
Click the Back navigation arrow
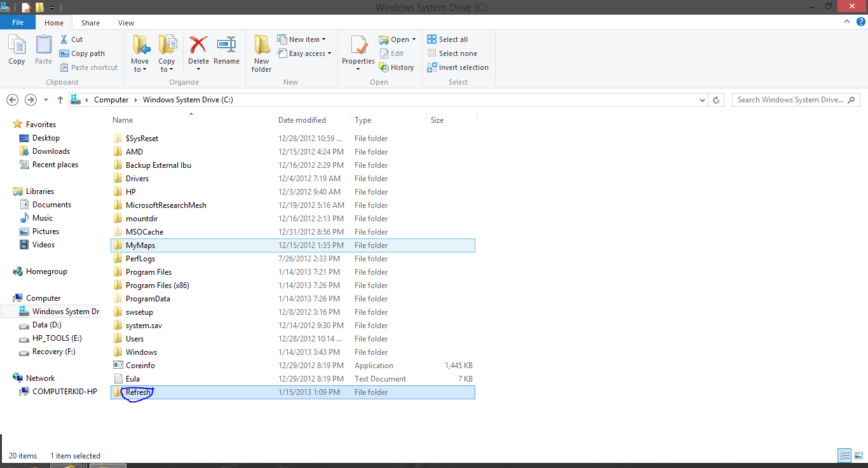coord(12,100)
